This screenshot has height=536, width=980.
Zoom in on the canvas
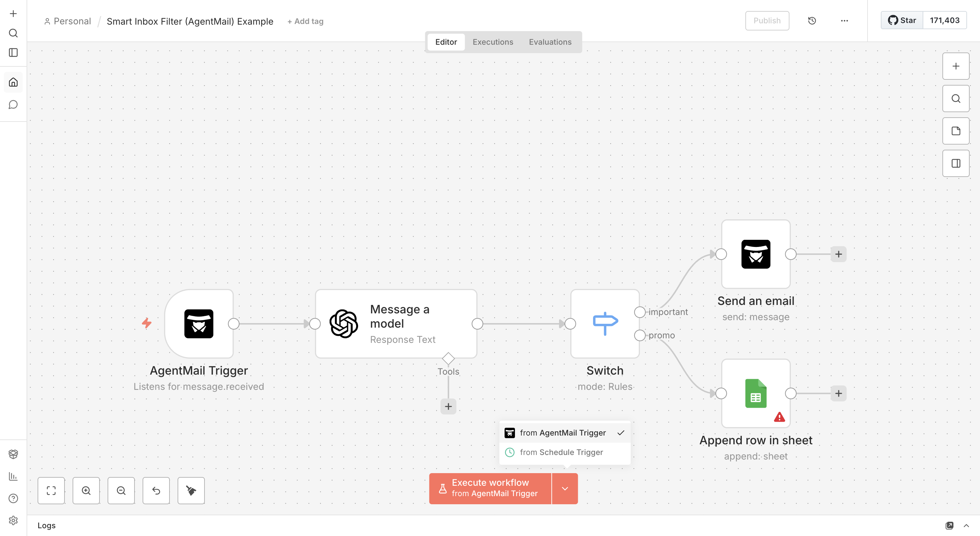click(x=86, y=490)
